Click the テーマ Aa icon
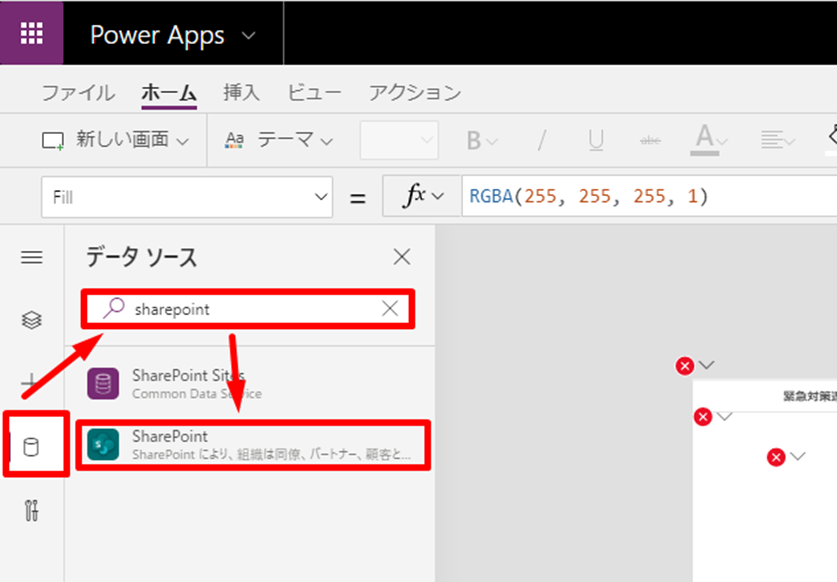This screenshot has width=837, height=582. pos(234,140)
